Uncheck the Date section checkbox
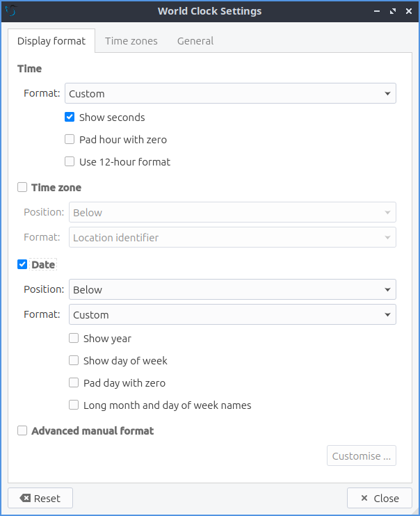The height and width of the screenshot is (516, 420). pyautogui.click(x=22, y=265)
